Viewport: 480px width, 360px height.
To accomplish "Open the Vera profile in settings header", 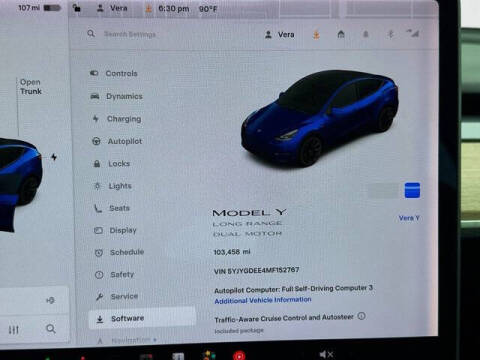I will coord(280,35).
